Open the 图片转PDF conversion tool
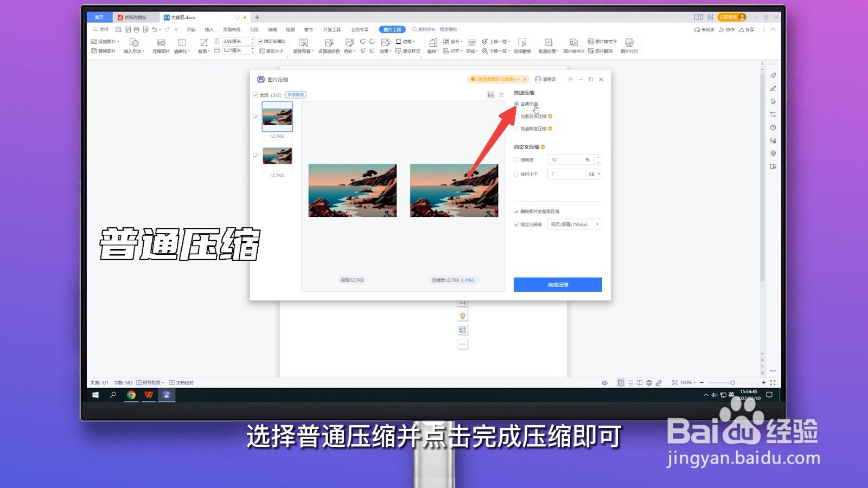 tap(575, 51)
